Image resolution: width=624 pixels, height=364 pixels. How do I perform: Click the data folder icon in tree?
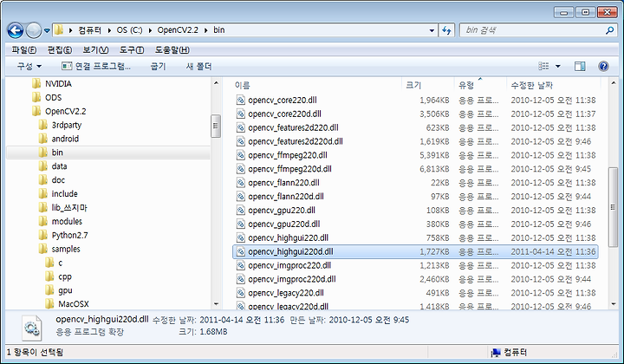(43, 166)
